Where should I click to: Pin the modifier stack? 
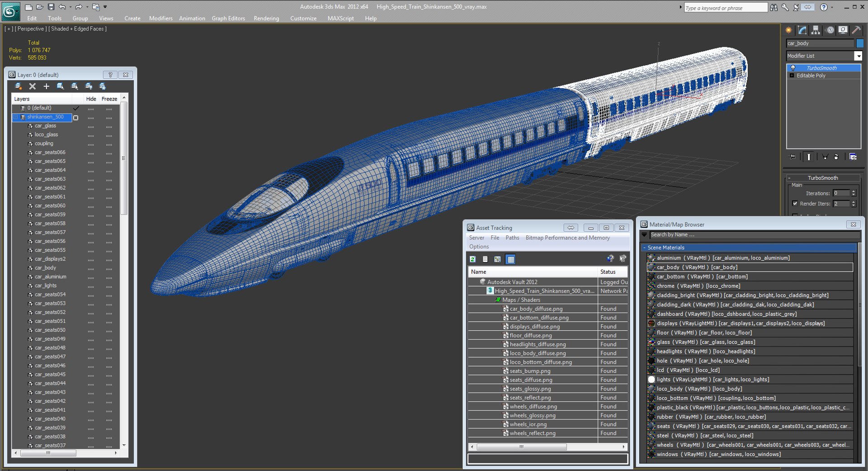coord(792,157)
